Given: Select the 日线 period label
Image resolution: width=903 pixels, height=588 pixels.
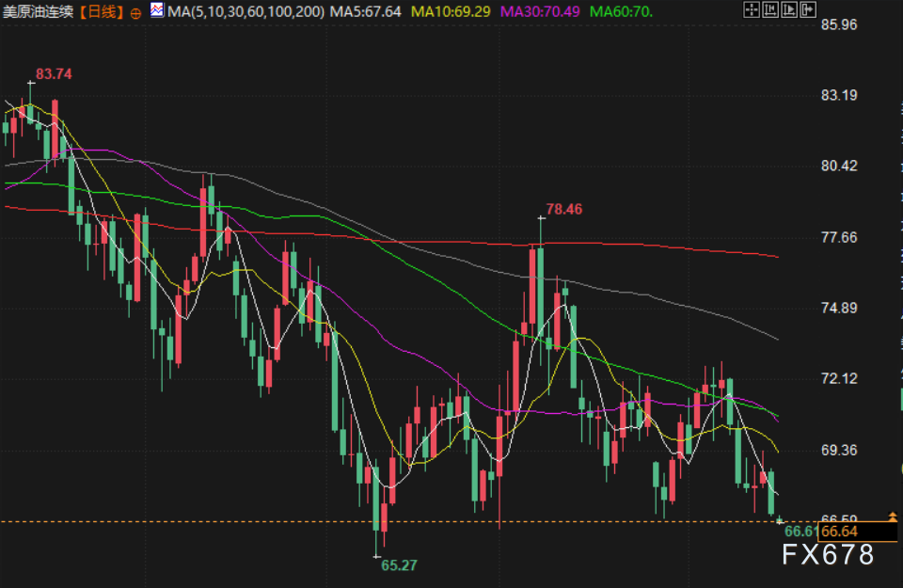Looking at the screenshot, I should (x=99, y=12).
